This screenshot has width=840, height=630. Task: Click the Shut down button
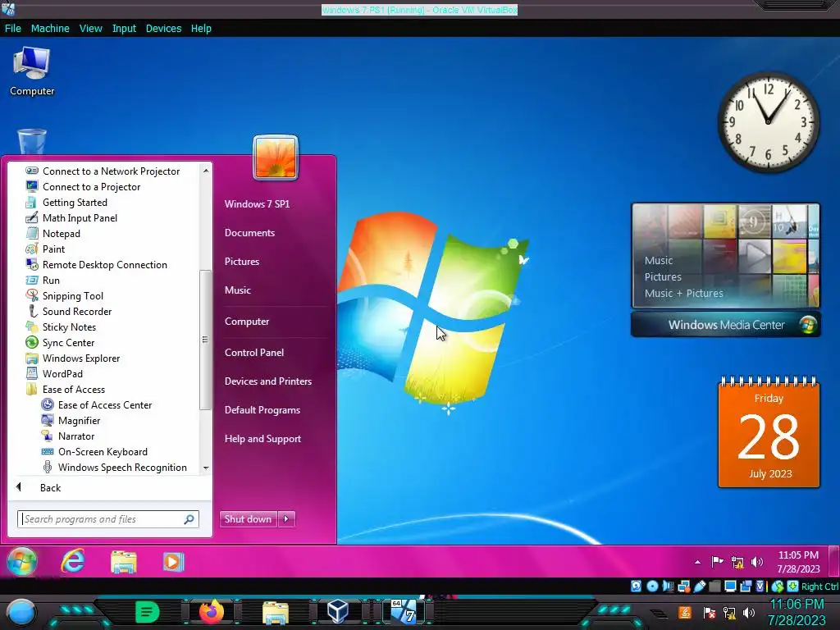(248, 518)
